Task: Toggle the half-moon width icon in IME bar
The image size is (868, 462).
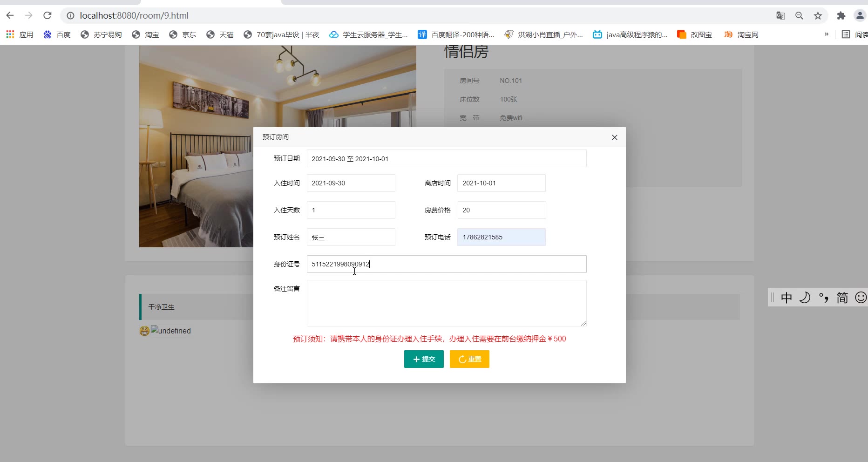Action: [x=805, y=298]
